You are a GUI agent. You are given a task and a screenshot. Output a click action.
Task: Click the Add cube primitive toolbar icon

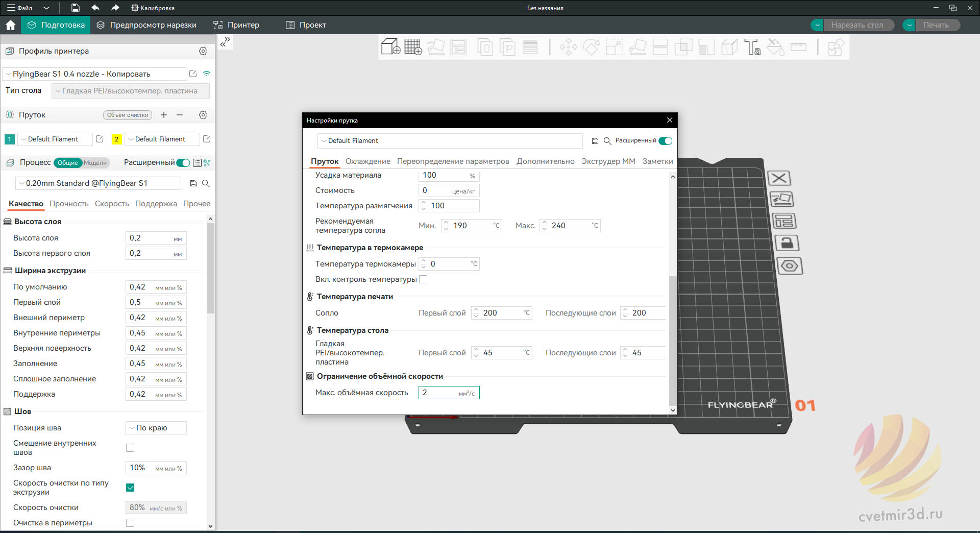(x=390, y=47)
